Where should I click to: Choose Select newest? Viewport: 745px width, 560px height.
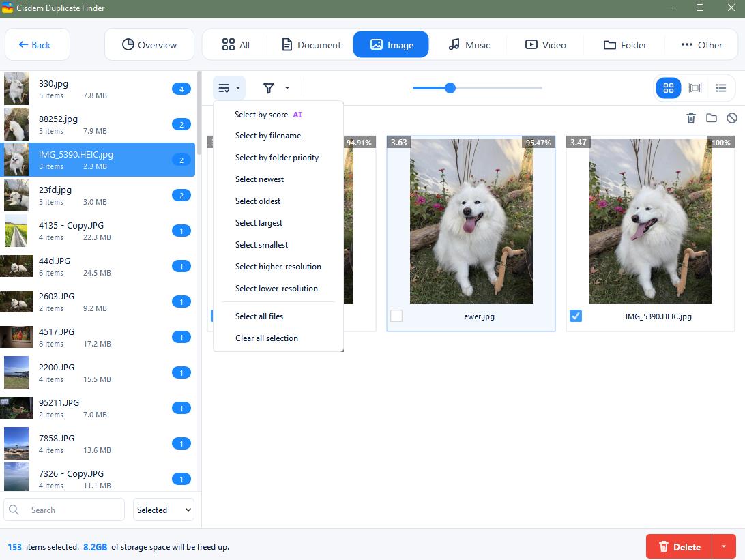[278, 179]
